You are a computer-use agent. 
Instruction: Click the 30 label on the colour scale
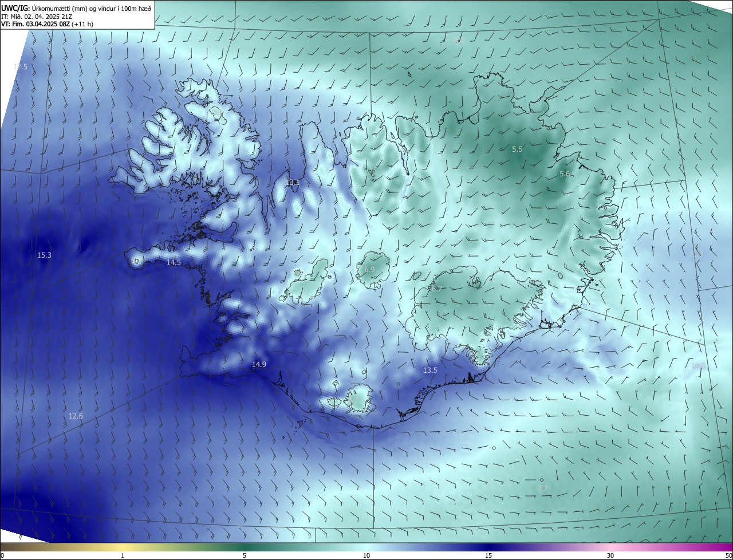click(610, 555)
